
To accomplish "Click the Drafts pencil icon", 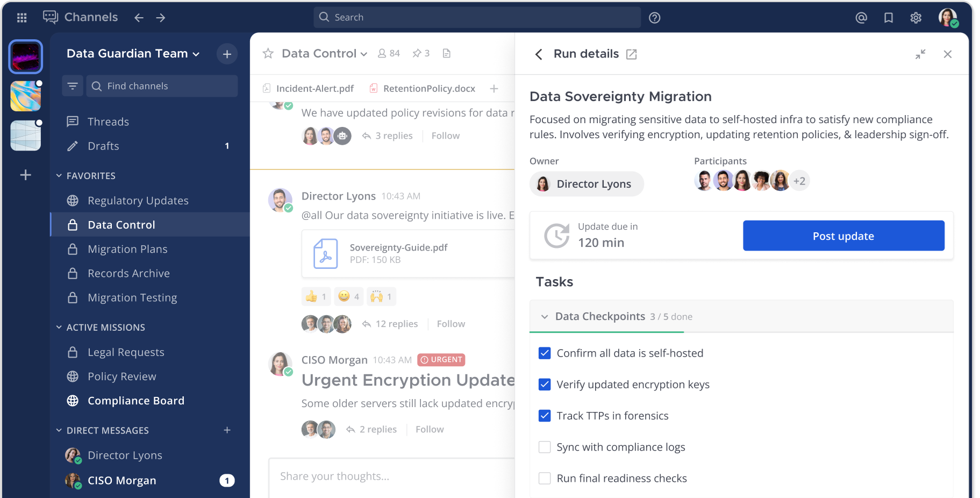I will pyautogui.click(x=73, y=146).
